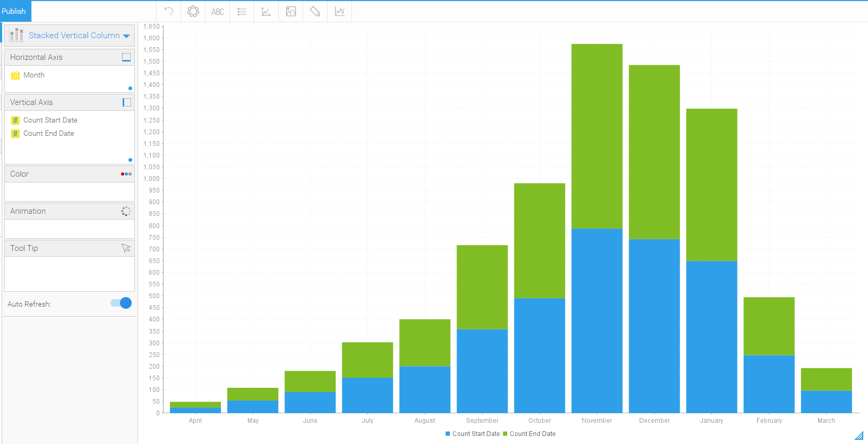Click the green December bar segment
Viewport: 868px width, 444px height.
[654, 152]
